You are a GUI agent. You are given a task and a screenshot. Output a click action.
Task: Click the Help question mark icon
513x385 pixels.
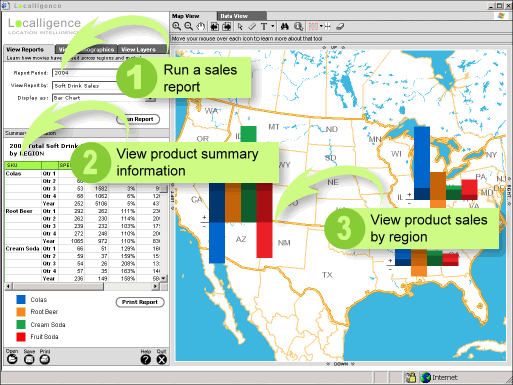pos(146,359)
